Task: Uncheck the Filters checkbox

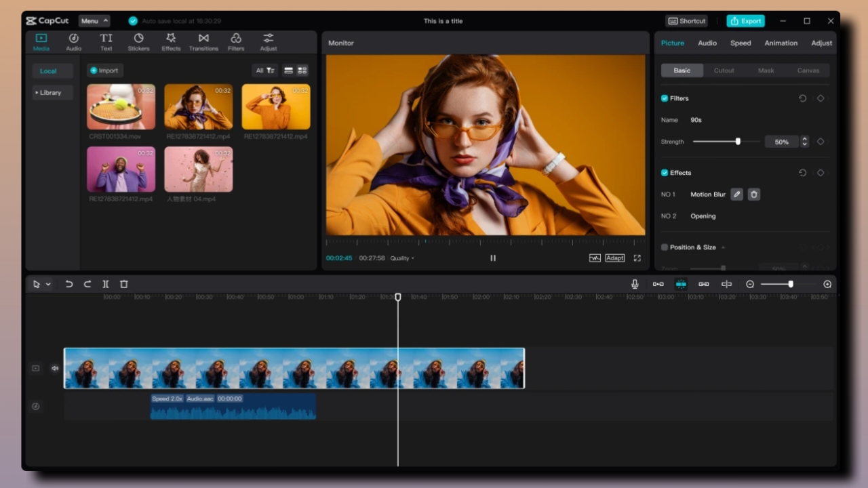Action: pos(665,98)
